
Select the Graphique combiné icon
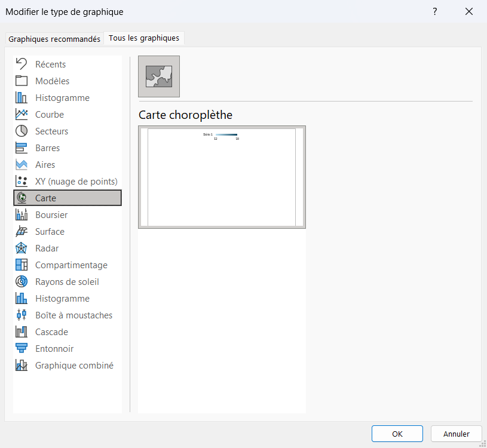coord(22,365)
